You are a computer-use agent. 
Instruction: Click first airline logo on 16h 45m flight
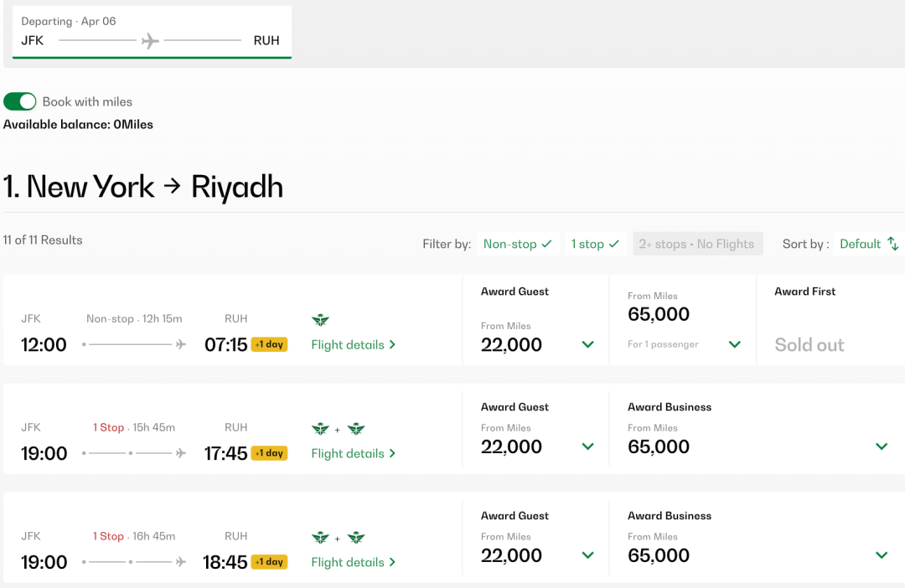click(320, 538)
